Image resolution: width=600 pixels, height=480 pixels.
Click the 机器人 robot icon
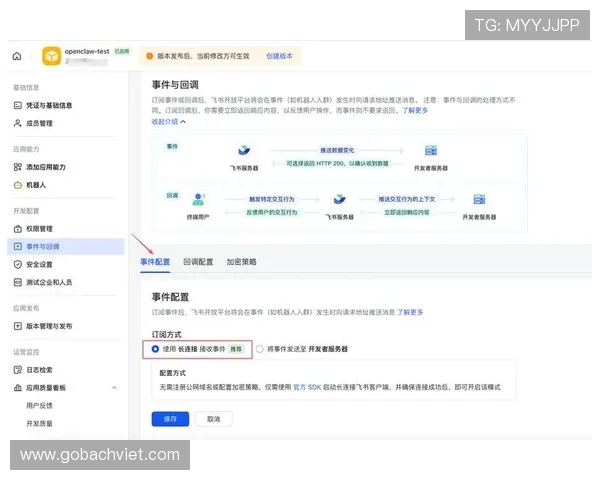pos(18,185)
